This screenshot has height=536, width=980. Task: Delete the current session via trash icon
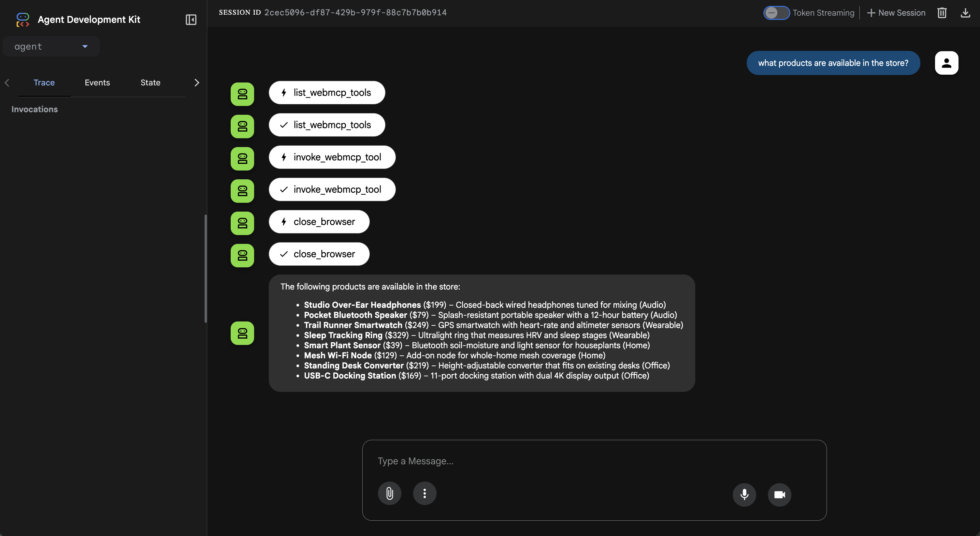coord(942,13)
